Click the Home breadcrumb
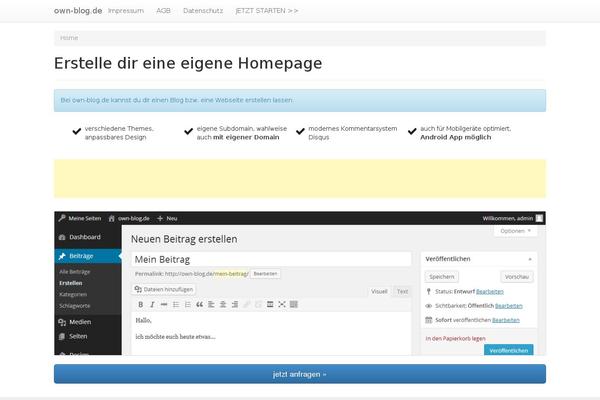600x400 pixels. [x=69, y=38]
